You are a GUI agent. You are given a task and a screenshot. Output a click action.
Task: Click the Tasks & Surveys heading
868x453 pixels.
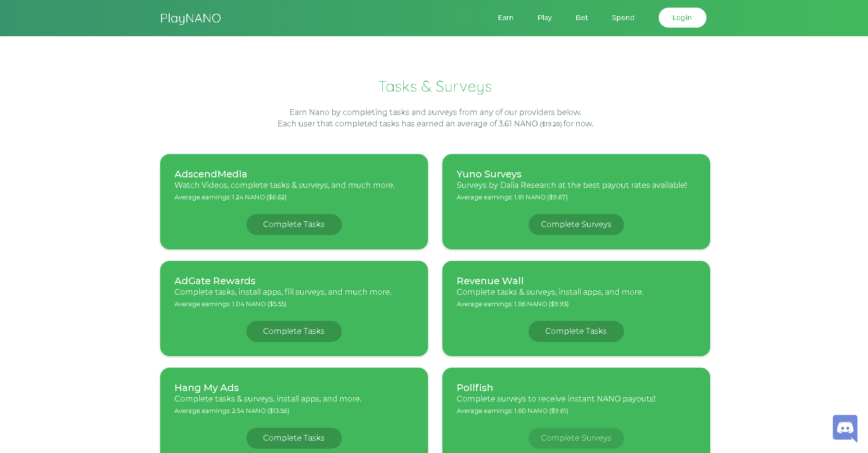click(435, 87)
